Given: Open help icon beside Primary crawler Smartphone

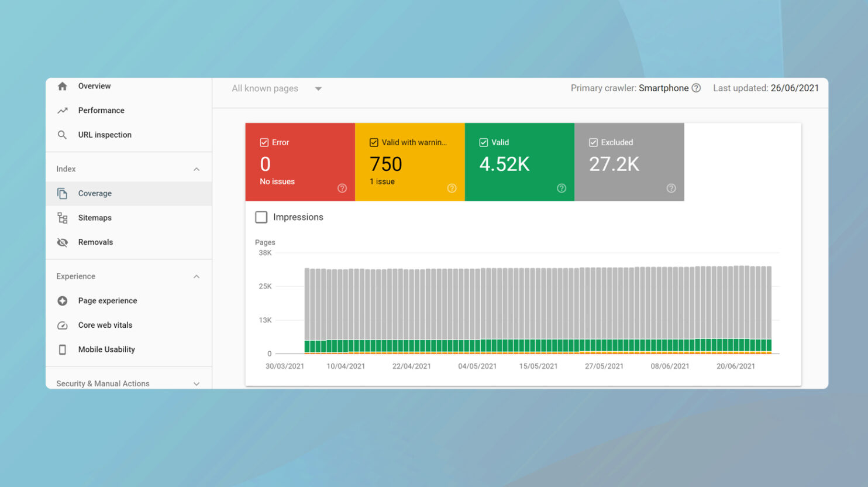Looking at the screenshot, I should (696, 88).
